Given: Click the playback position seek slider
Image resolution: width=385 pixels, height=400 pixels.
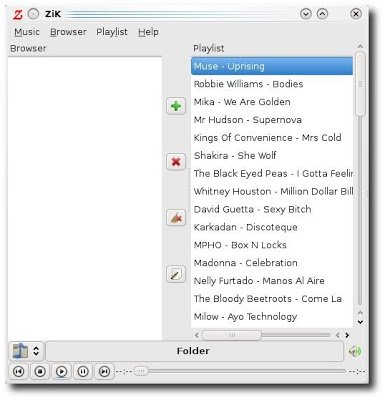Looking at the screenshot, I should (x=240, y=371).
